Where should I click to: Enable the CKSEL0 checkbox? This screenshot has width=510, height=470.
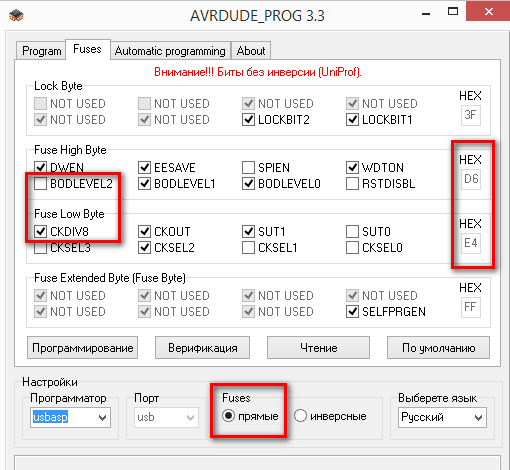352,247
